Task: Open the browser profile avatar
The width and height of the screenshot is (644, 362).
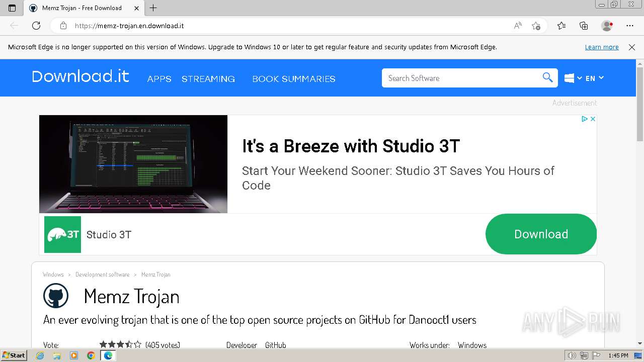Action: 607,26
